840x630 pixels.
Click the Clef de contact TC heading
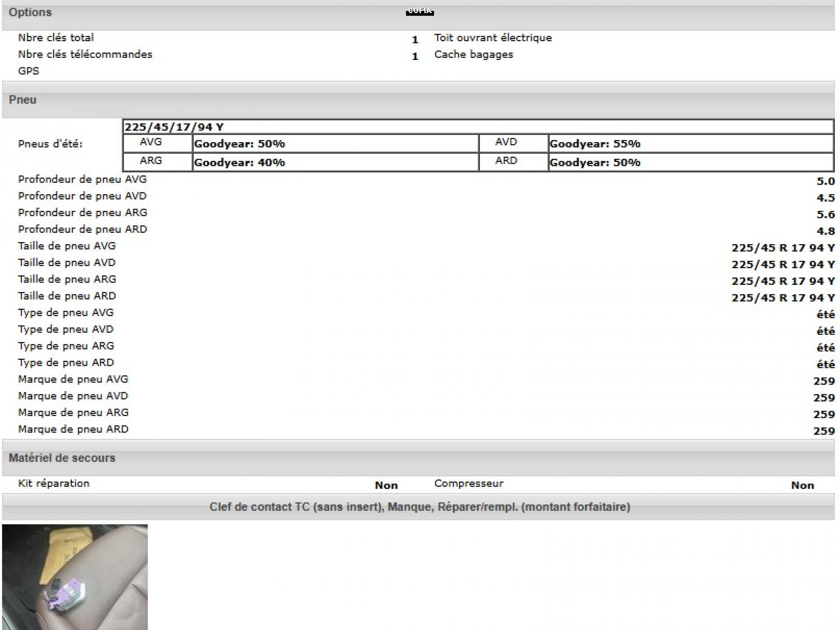coord(420,507)
